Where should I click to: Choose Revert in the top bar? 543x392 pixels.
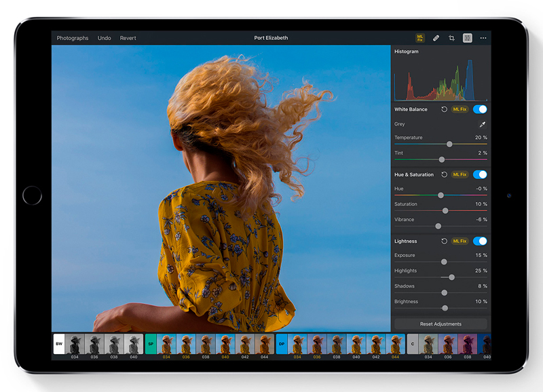[128, 38]
